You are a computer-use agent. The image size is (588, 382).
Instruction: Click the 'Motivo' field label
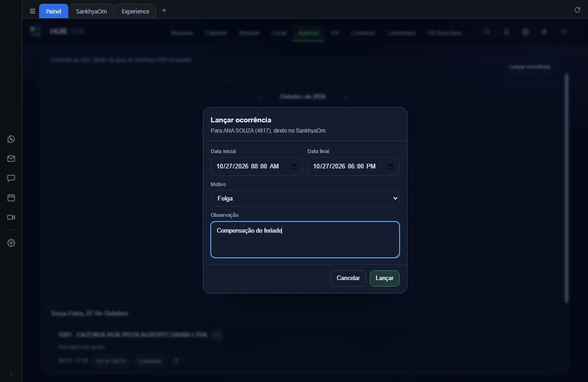click(218, 184)
